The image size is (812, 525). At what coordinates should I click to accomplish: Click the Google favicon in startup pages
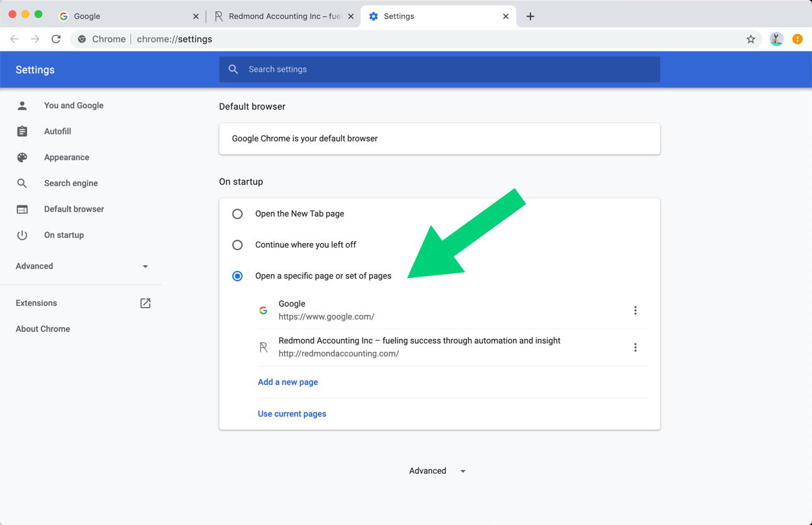pyautogui.click(x=263, y=310)
